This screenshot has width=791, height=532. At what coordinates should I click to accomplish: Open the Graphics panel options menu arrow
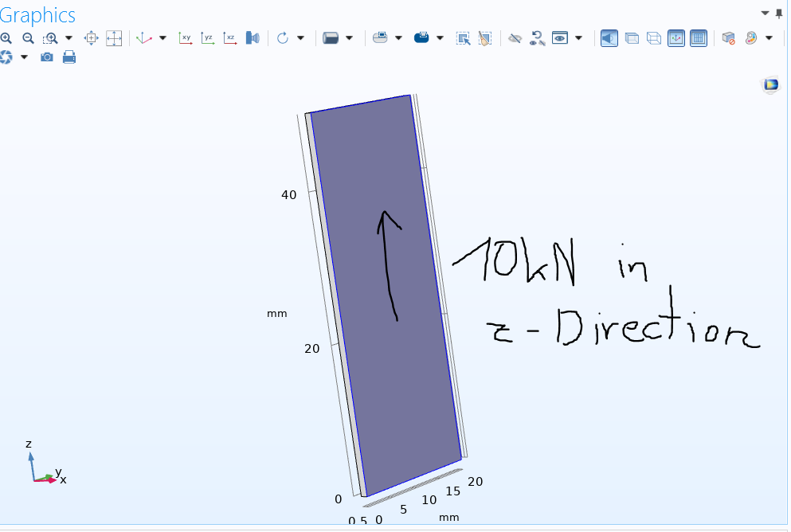pos(766,13)
